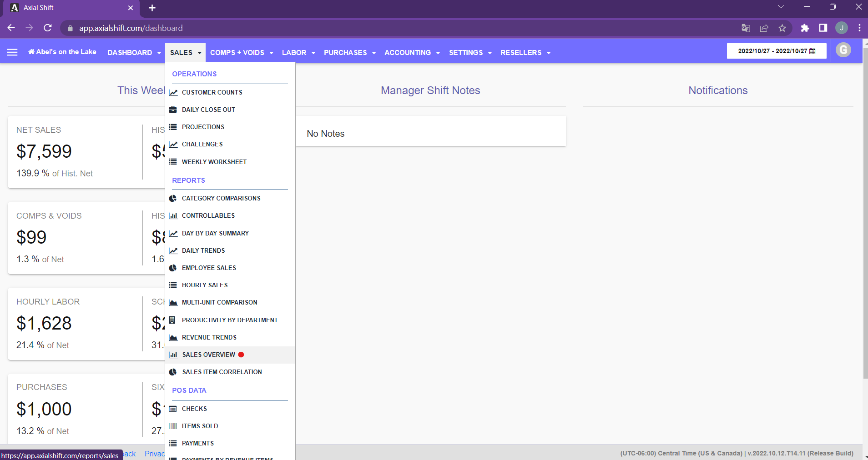Expand the Comps + Voids dropdown
868x460 pixels.
(x=241, y=53)
